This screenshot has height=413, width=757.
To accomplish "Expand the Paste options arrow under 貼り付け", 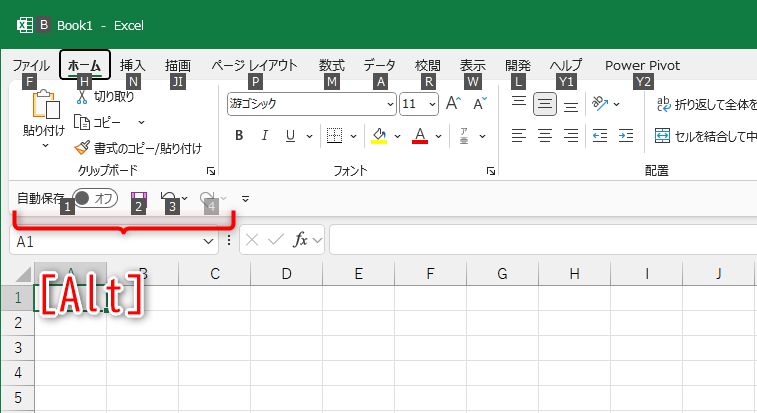I will click(x=45, y=145).
